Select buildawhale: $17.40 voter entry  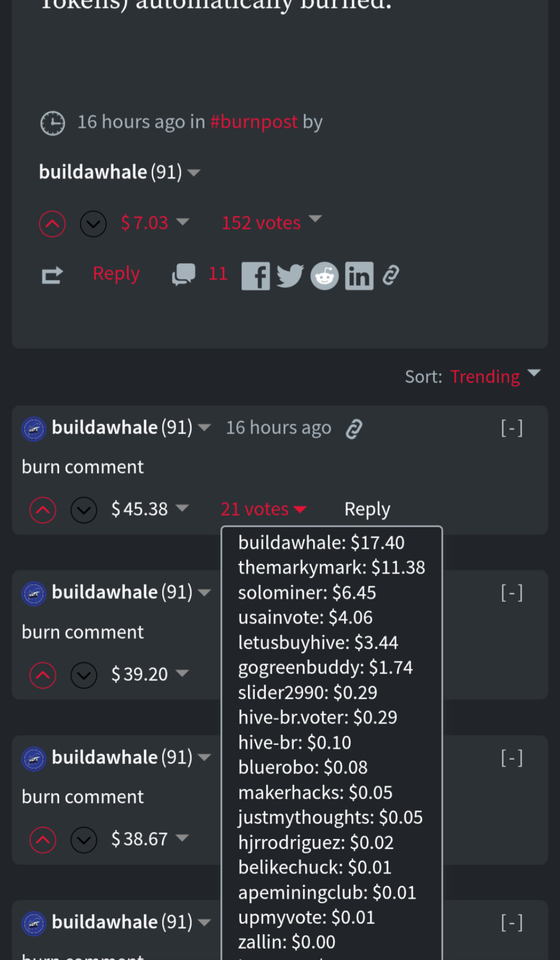point(321,542)
